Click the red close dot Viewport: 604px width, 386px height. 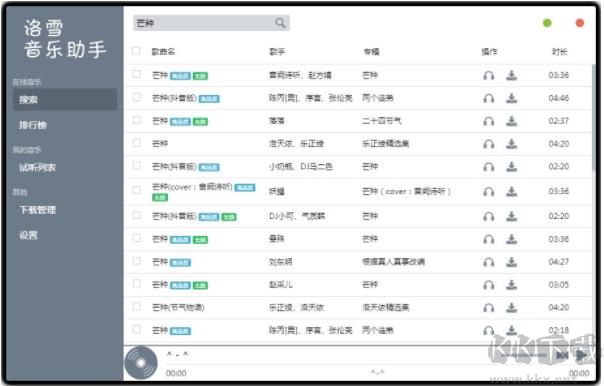[580, 23]
